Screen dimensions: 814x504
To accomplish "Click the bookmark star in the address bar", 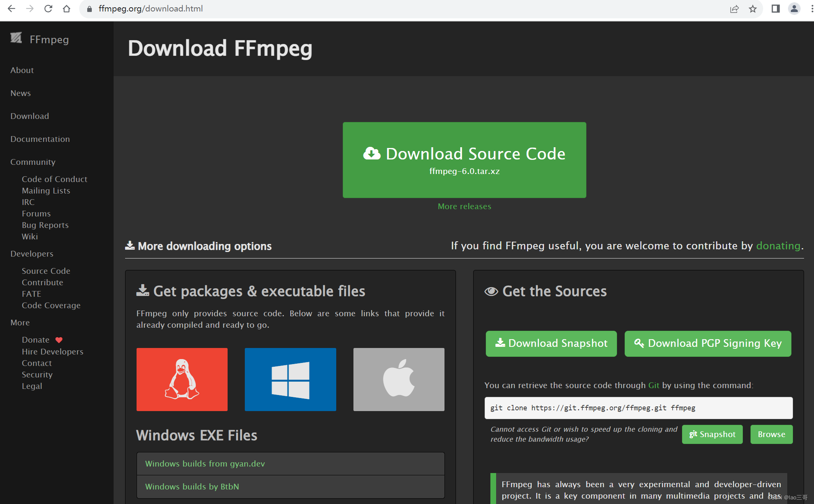I will point(753,8).
